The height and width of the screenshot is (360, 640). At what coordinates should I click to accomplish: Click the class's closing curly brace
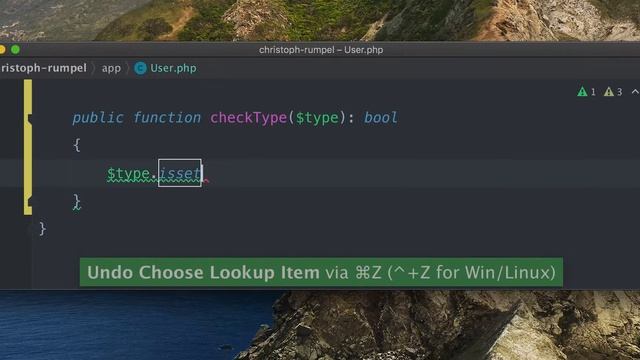(x=42, y=229)
